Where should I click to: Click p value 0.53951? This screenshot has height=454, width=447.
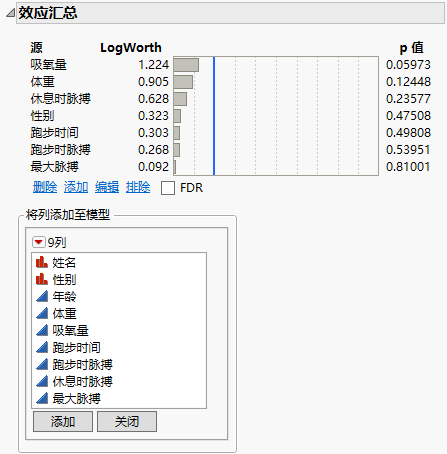(408, 150)
